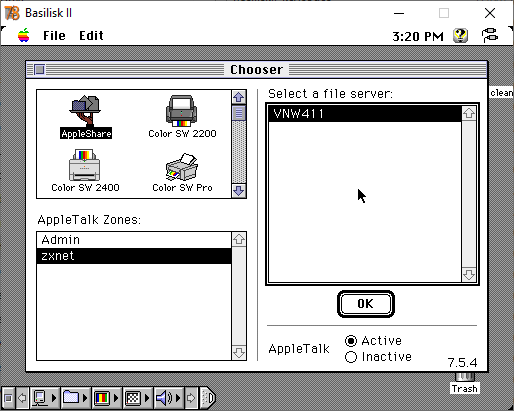The width and height of the screenshot is (514, 411).
Task: Click the partially hidden clean desktop label
Action: click(x=502, y=93)
